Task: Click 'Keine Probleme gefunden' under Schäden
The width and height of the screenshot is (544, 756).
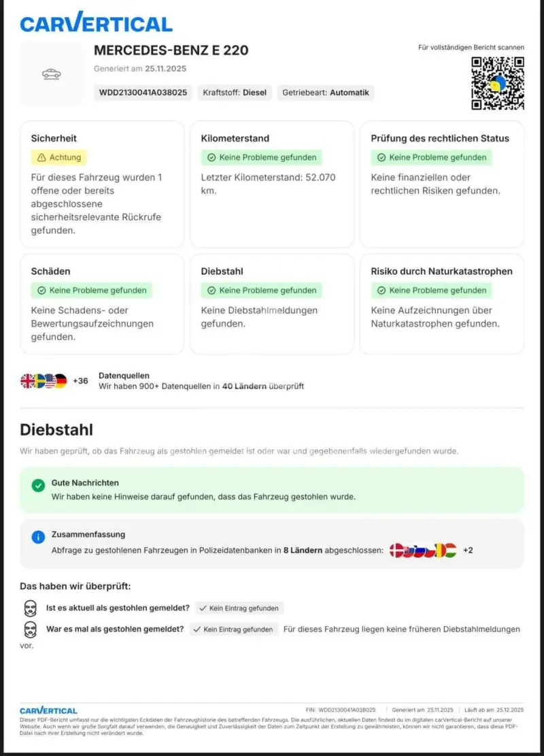Action: [x=92, y=291]
